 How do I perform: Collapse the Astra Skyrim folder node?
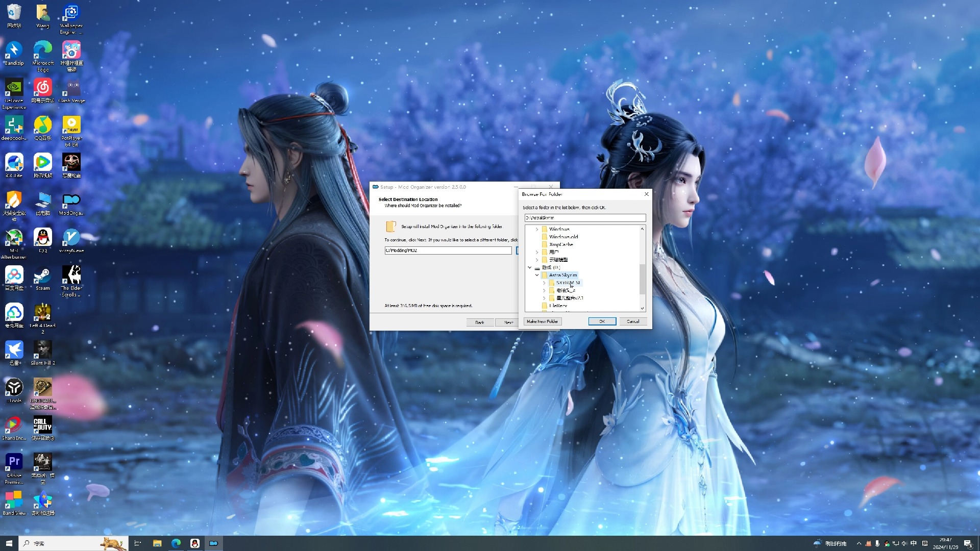pos(537,275)
